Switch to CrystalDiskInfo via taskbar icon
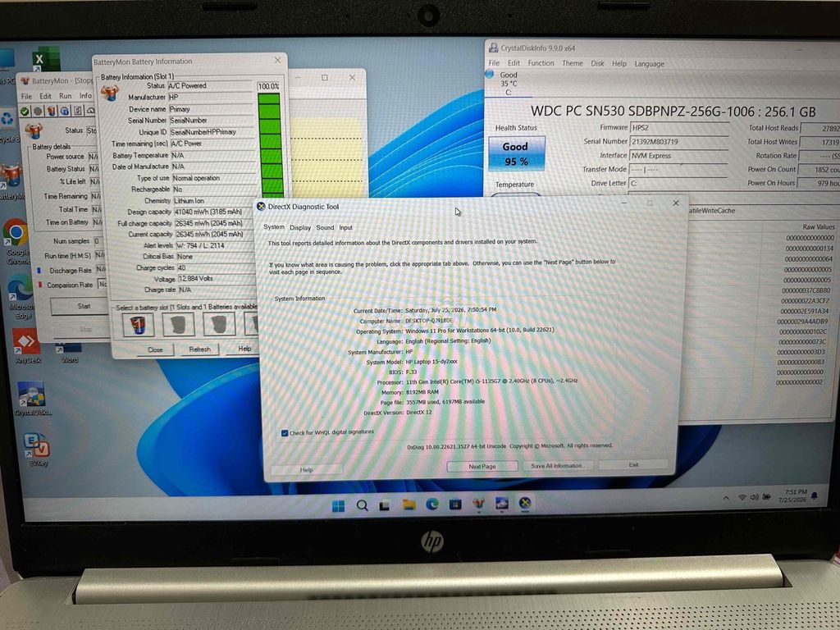 (502, 503)
